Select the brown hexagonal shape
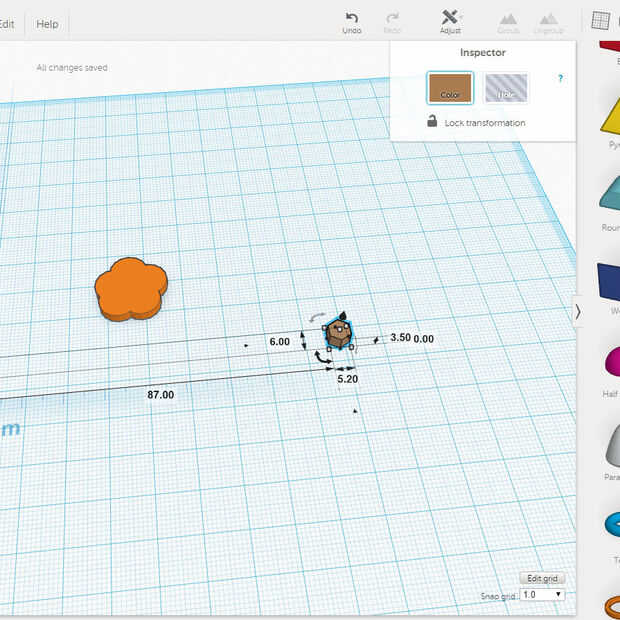 [338, 335]
